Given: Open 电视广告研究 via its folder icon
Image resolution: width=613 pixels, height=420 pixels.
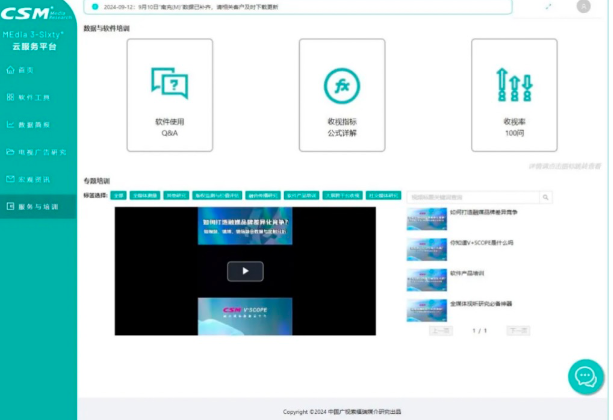Looking at the screenshot, I should click(11, 152).
